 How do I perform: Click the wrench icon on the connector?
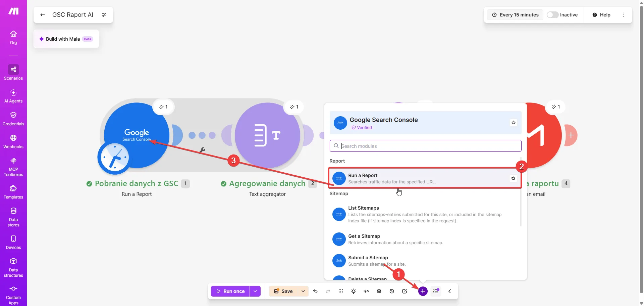202,150
